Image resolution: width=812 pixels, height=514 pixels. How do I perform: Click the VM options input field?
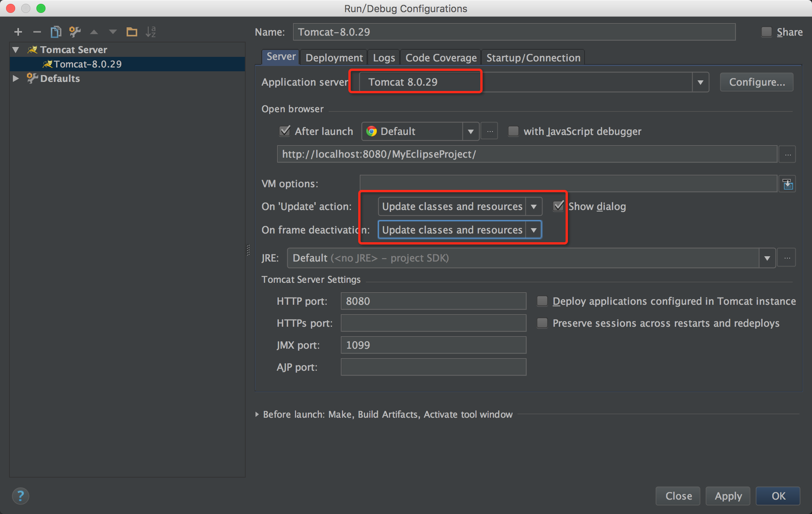[568, 184]
